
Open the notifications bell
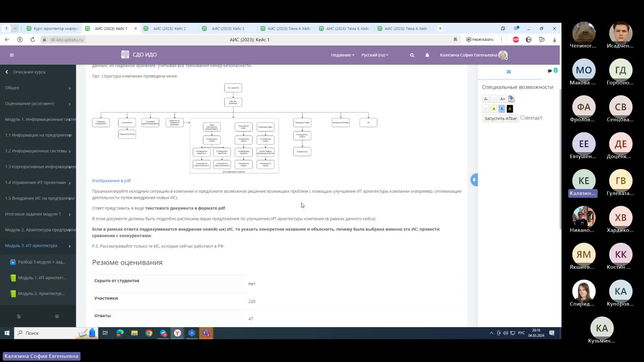coord(427,55)
